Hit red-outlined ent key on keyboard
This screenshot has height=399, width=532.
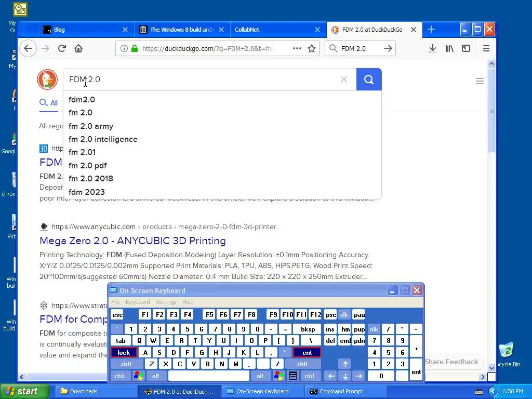(x=307, y=353)
